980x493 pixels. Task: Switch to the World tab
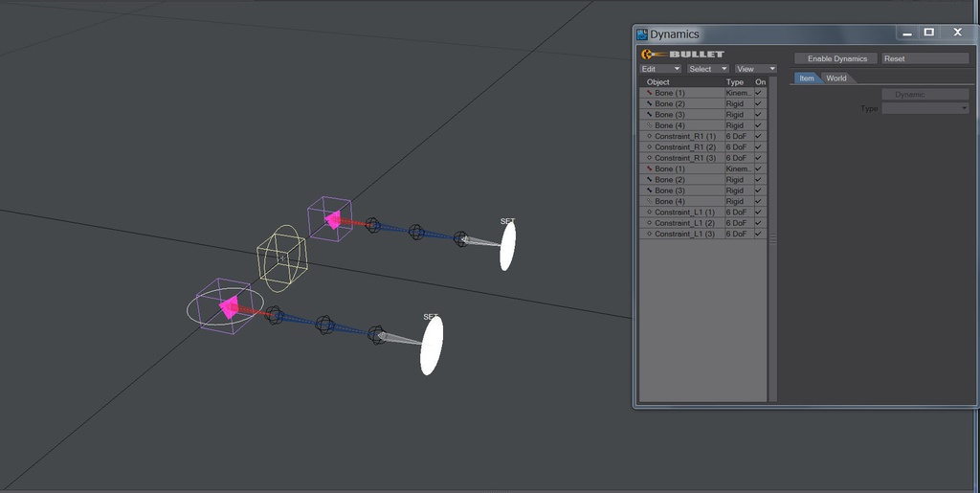point(836,78)
